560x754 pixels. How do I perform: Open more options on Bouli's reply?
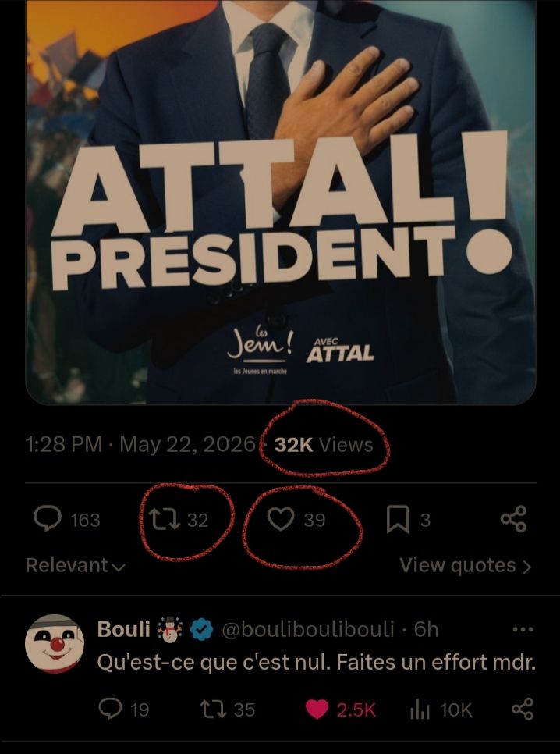(x=523, y=629)
